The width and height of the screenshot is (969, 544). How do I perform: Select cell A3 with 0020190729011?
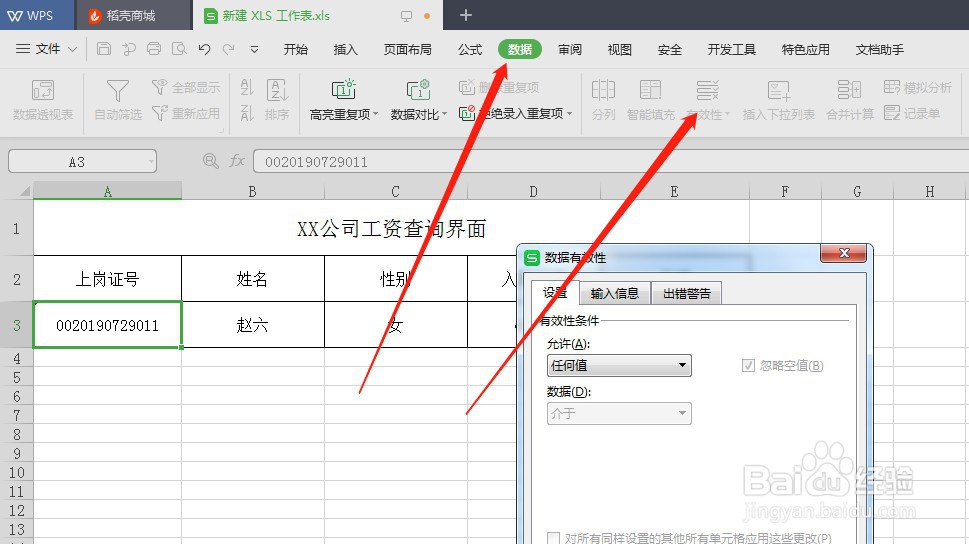(x=108, y=325)
